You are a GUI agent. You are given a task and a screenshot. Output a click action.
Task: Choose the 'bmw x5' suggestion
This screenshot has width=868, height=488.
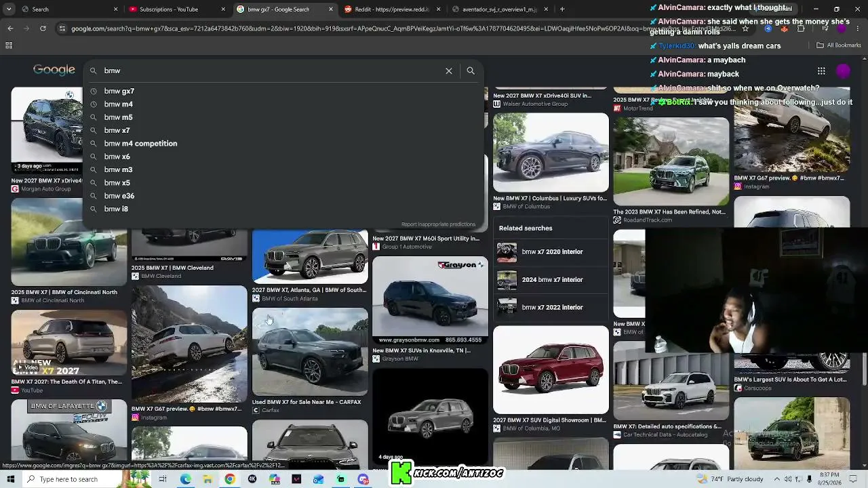click(283, 183)
